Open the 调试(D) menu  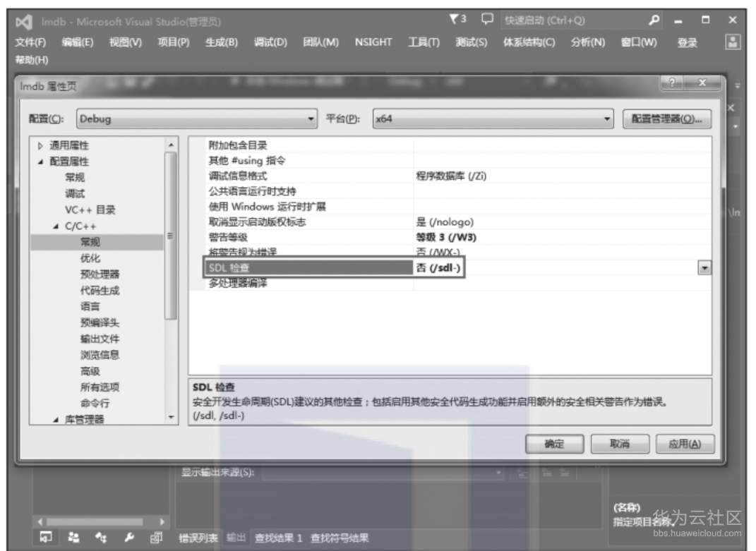click(x=270, y=42)
